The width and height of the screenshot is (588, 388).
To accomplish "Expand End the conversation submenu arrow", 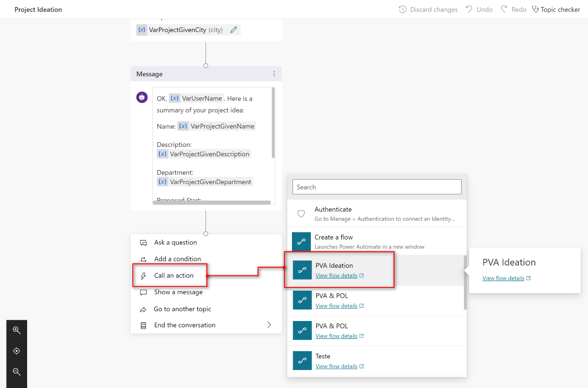I will click(x=269, y=325).
